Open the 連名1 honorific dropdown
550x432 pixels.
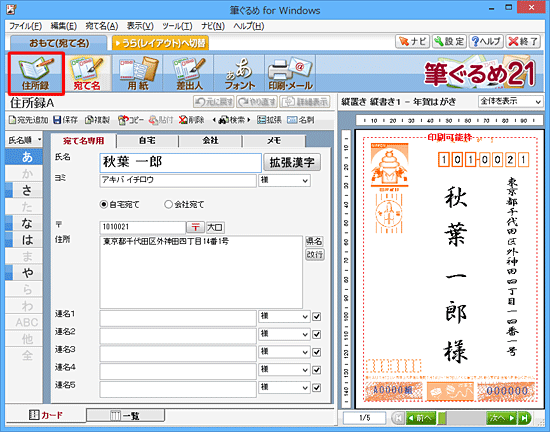[x=284, y=317]
